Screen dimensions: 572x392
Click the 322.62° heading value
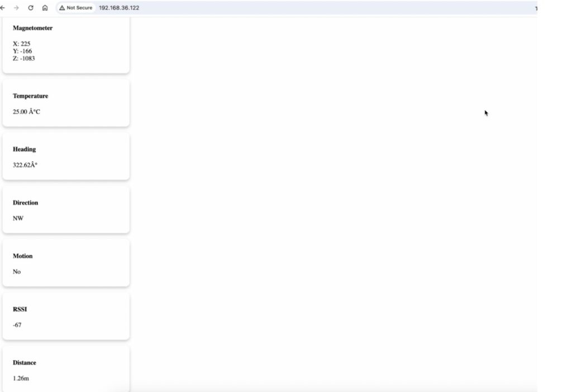[x=25, y=165]
